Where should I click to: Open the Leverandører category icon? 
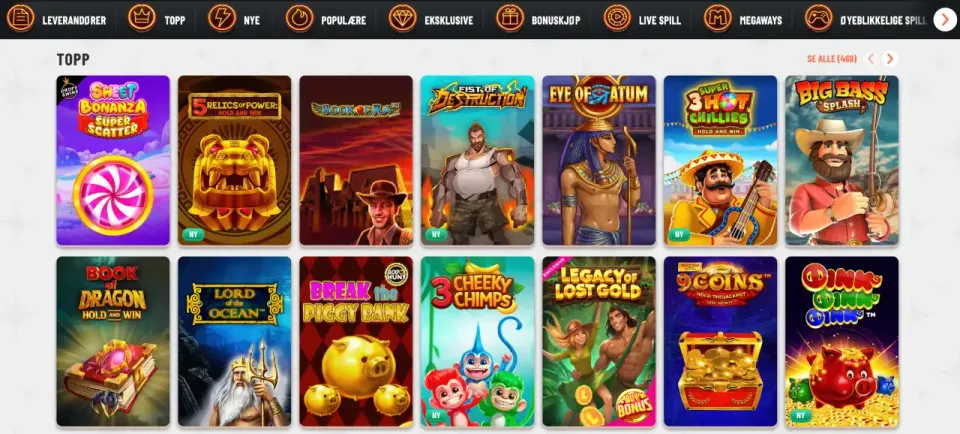20,18
